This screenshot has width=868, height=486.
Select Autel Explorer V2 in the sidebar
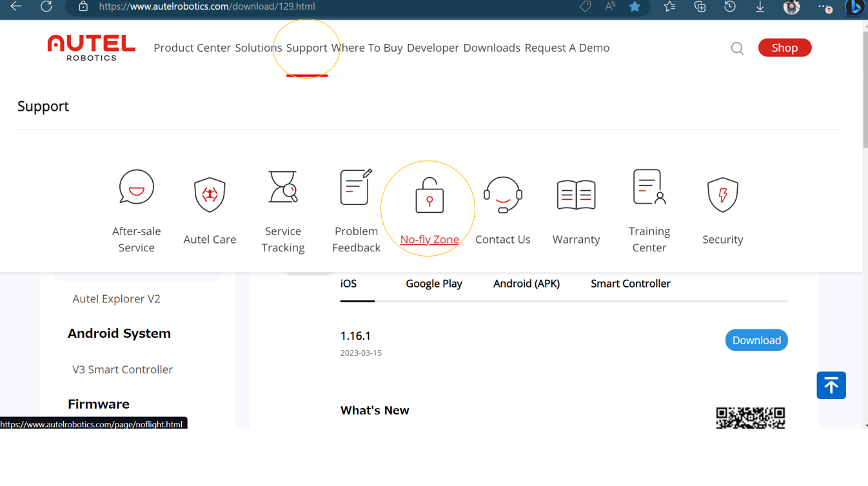(x=116, y=298)
